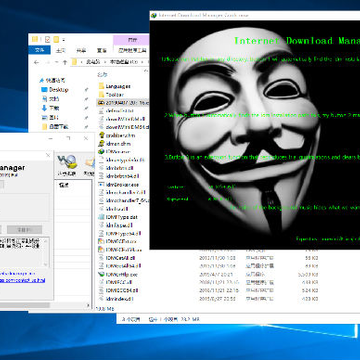Open the underlined blue link in IDM dialog
Screen dimensions: 360x360
coord(22,281)
